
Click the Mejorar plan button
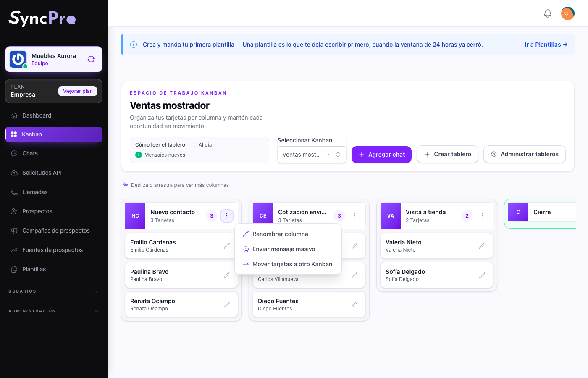[x=78, y=91]
